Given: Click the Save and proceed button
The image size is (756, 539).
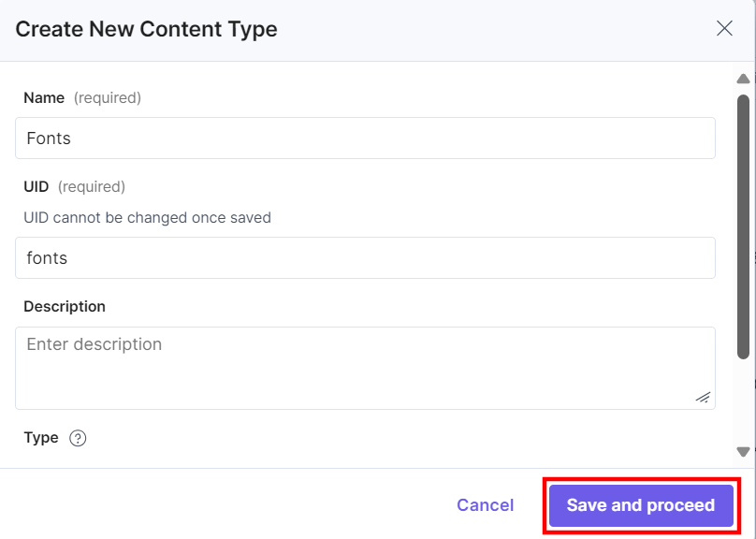Looking at the screenshot, I should 641,505.
